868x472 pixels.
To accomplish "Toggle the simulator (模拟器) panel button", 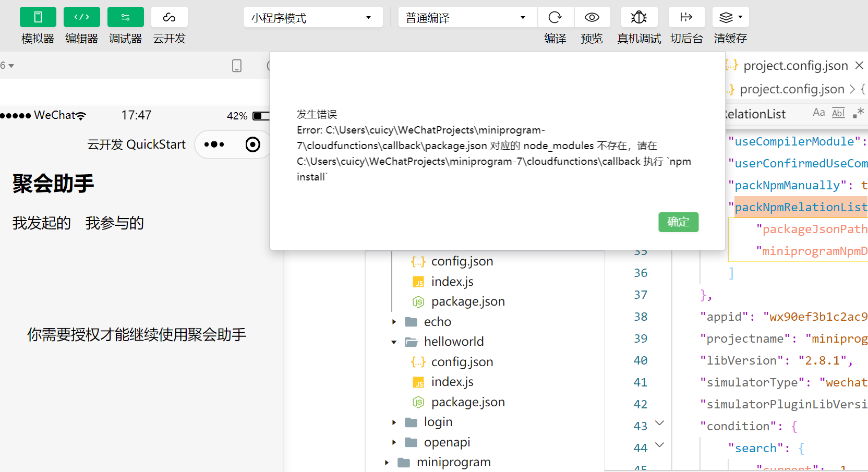I will click(x=38, y=17).
